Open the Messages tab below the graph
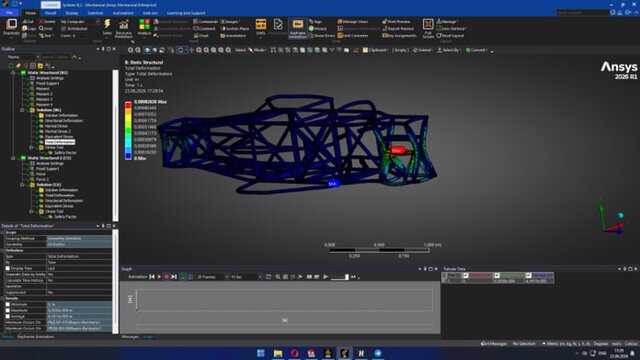 pyautogui.click(x=130, y=337)
